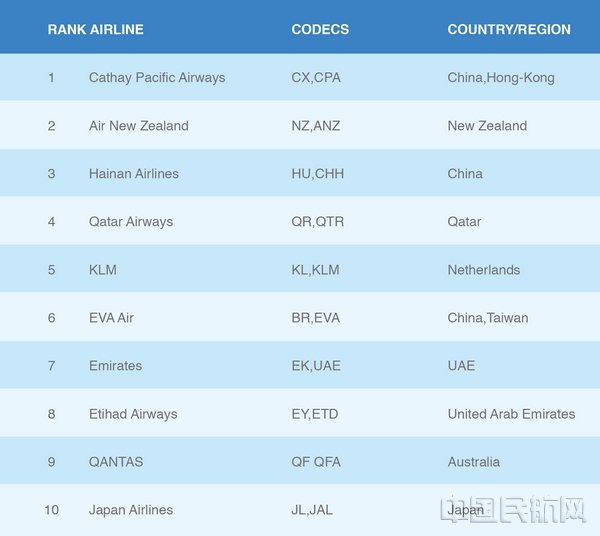Select the Emirates airline entry
Viewport: 600px width, 536px height.
click(116, 366)
